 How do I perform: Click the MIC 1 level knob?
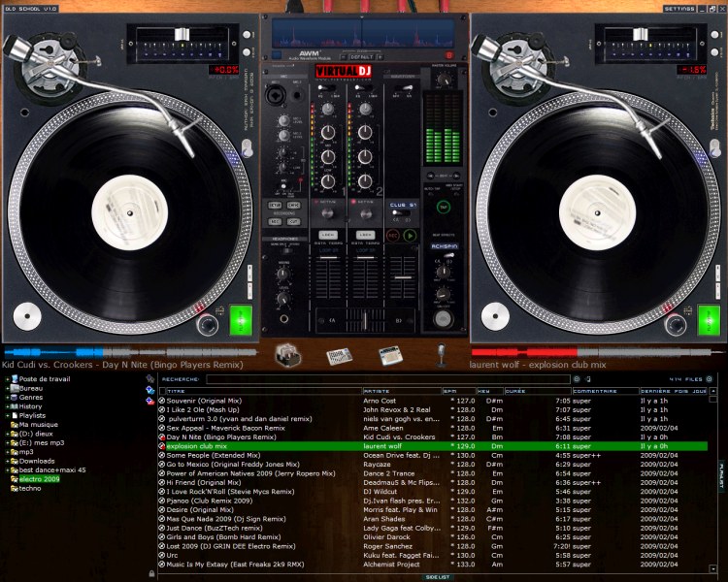pos(283,121)
